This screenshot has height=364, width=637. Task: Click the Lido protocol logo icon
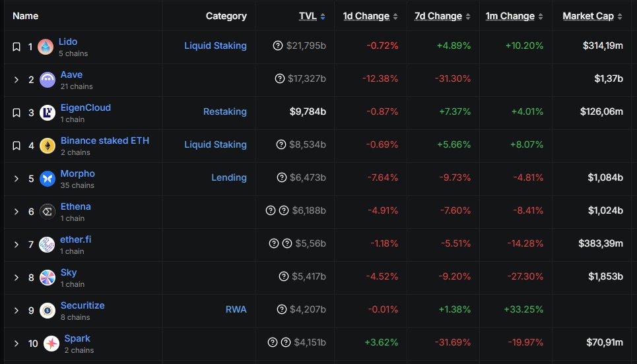click(x=46, y=47)
